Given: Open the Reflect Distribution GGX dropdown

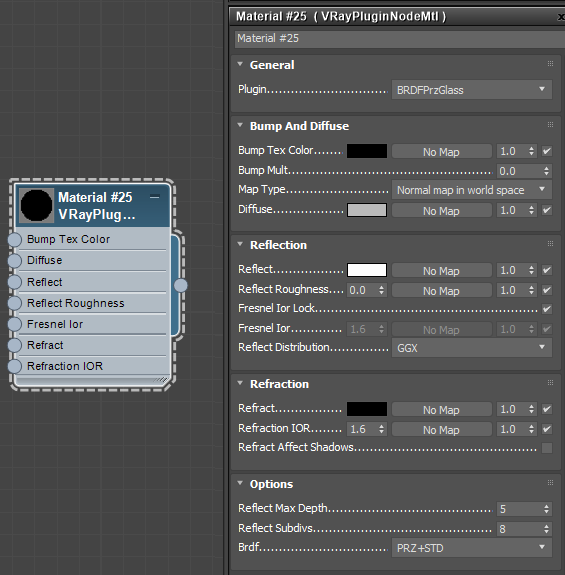Looking at the screenshot, I should click(472, 348).
